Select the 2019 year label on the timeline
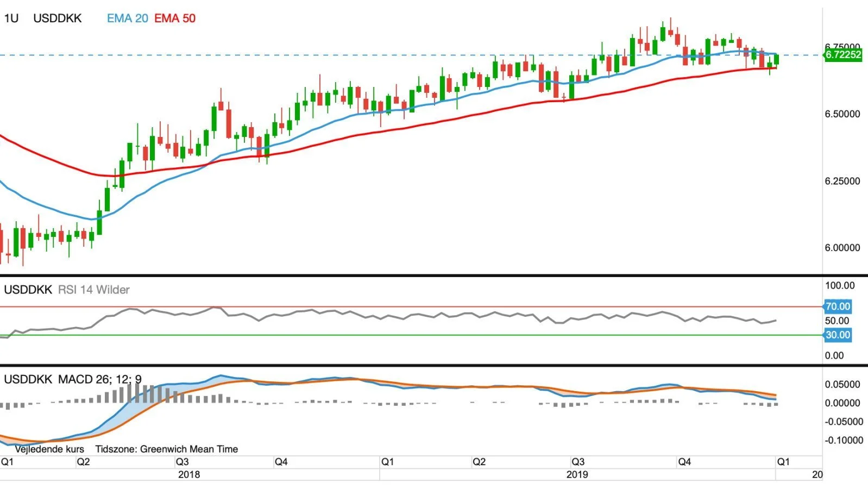Screen dimensions: 868x489 (577, 474)
